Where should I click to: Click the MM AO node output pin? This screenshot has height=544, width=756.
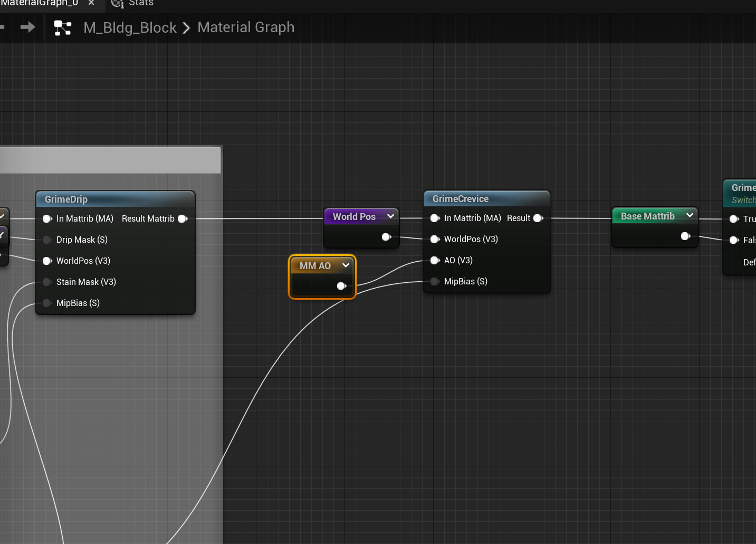(x=341, y=286)
